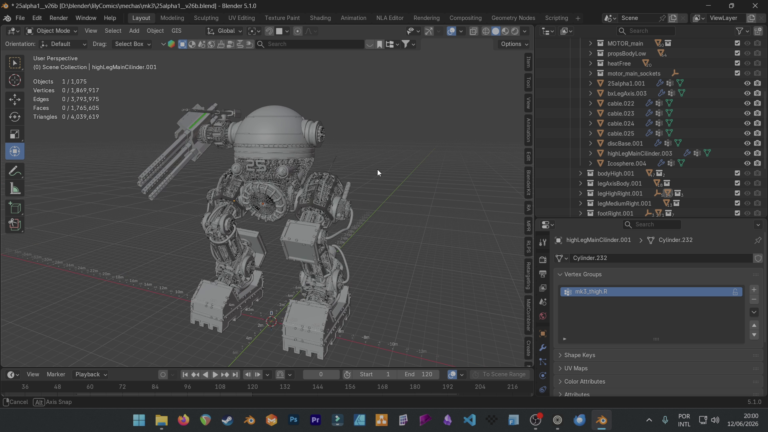Switch to the Shading workspace tab
Viewport: 768px width, 432px height.
coord(320,18)
